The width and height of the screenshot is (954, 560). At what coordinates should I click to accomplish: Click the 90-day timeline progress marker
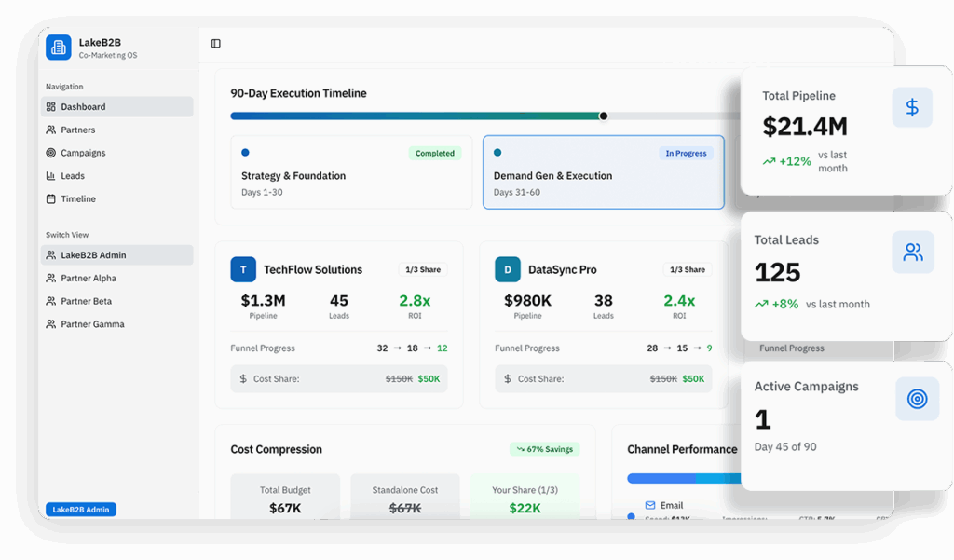click(604, 116)
